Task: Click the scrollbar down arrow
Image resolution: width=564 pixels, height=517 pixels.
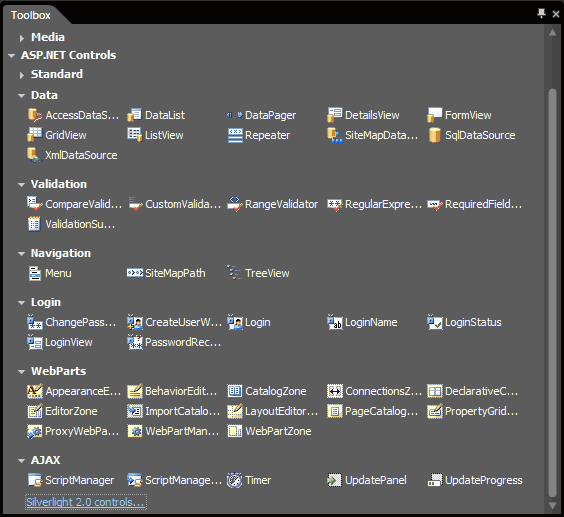Action: pos(552,505)
